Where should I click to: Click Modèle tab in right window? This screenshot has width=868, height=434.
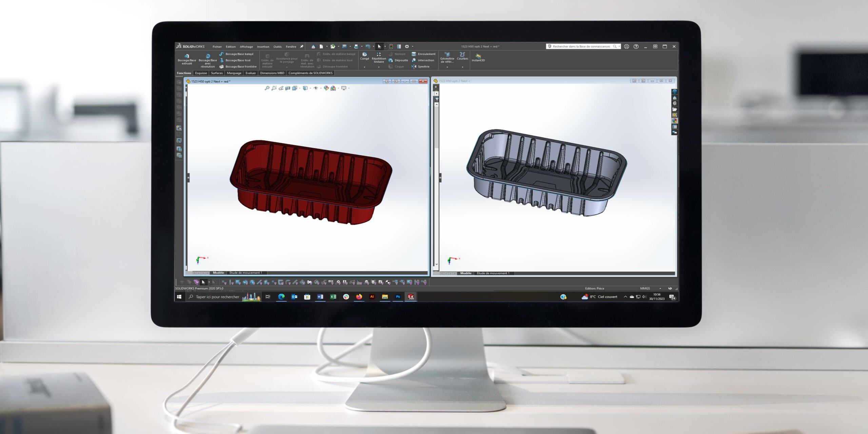click(466, 273)
